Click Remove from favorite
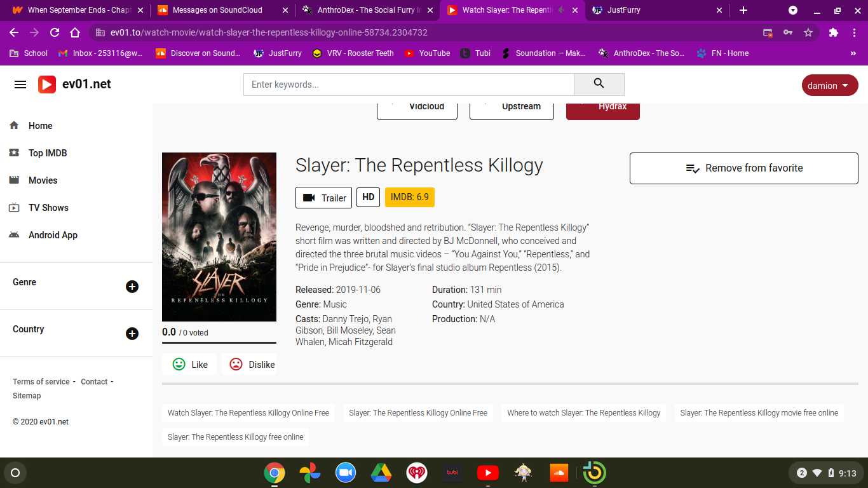This screenshot has height=488, width=868. 744,168
